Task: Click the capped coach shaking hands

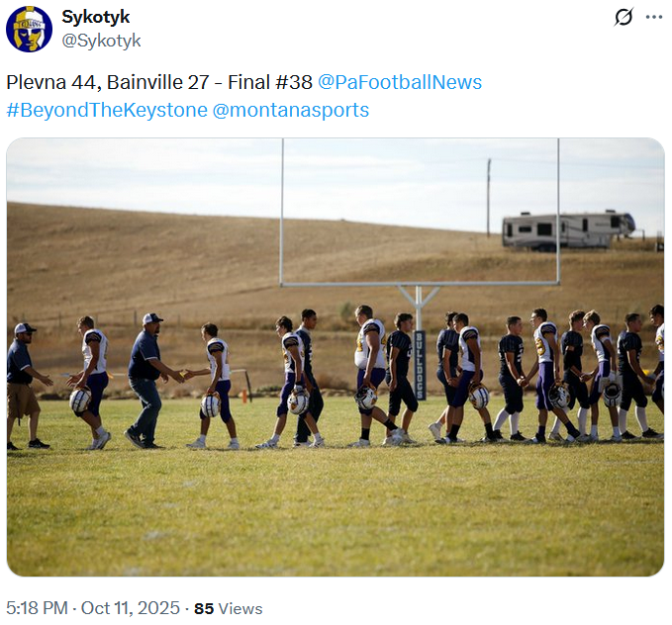Action: 146,376
